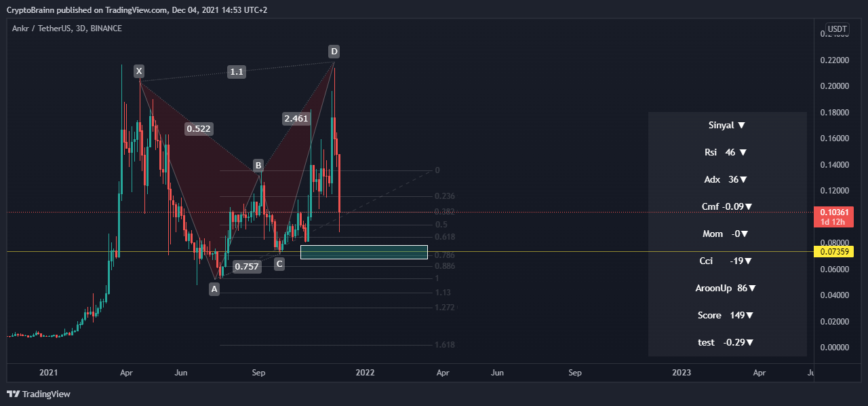Click the 0.20000 price axis label
Screen dimensions: 868x406
[x=833, y=86]
